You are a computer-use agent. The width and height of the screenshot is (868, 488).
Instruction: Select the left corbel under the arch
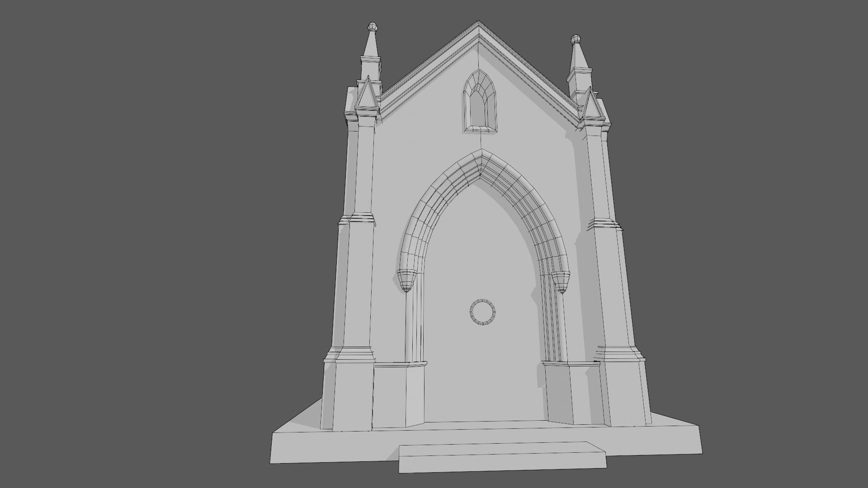click(x=407, y=280)
